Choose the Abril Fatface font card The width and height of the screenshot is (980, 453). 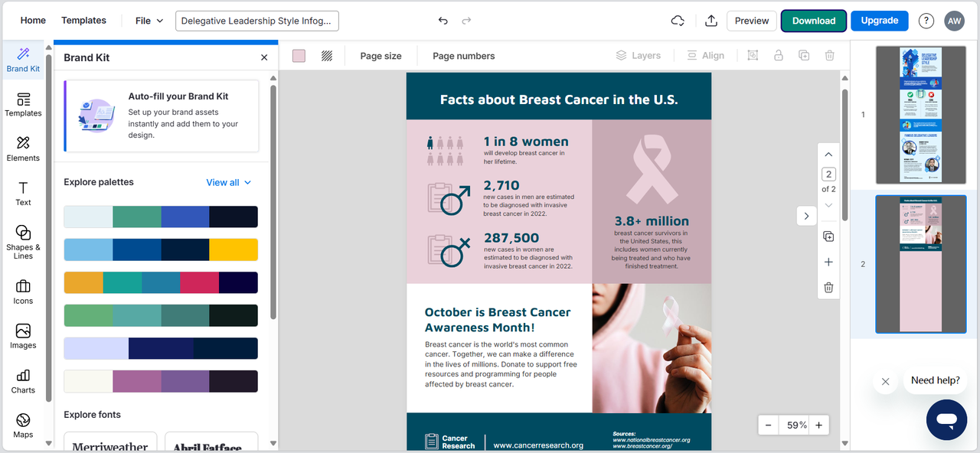pyautogui.click(x=211, y=442)
